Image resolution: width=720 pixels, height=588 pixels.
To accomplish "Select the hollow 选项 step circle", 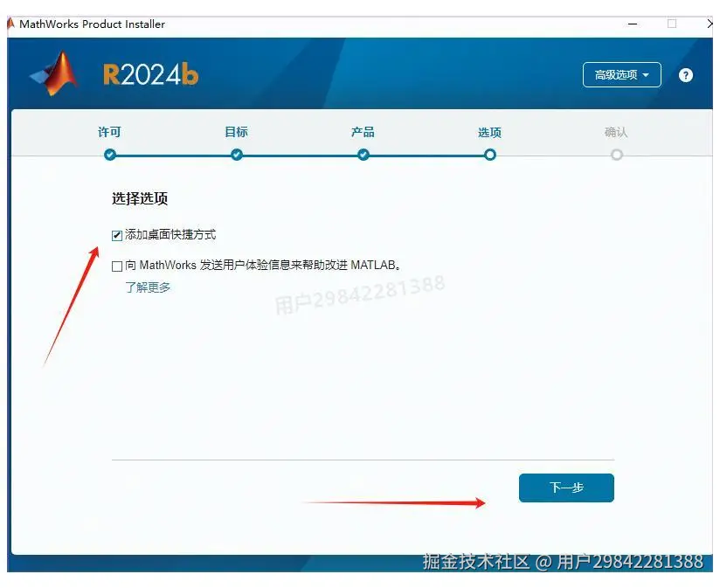I will point(489,155).
